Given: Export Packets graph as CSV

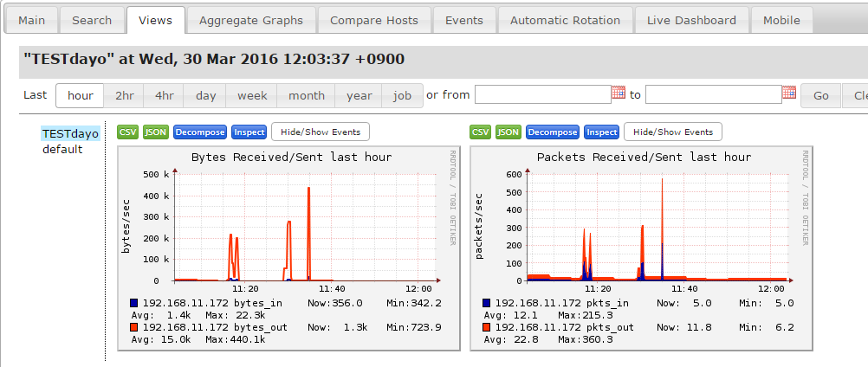Looking at the screenshot, I should coord(481,132).
